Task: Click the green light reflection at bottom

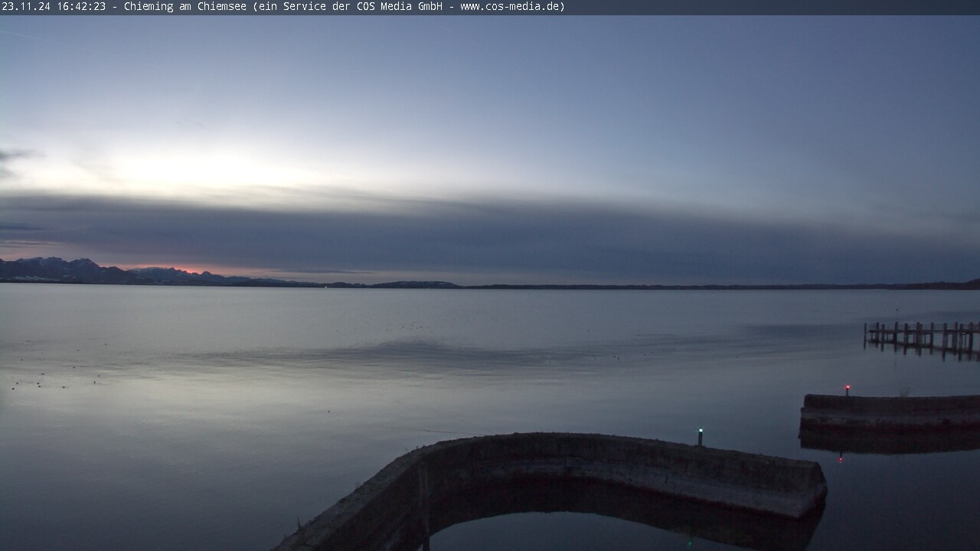Action: click(x=688, y=542)
